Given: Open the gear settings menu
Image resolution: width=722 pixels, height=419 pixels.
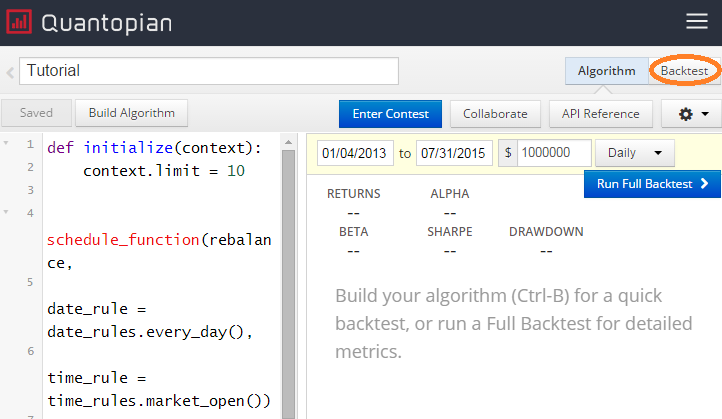Looking at the screenshot, I should (x=692, y=114).
